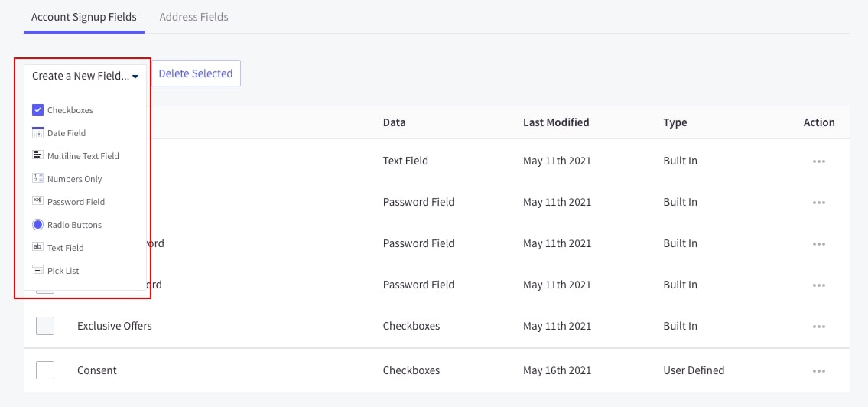Image resolution: width=868 pixels, height=407 pixels.
Task: Open actions menu for the Text Field row
Action: pyautogui.click(x=819, y=161)
